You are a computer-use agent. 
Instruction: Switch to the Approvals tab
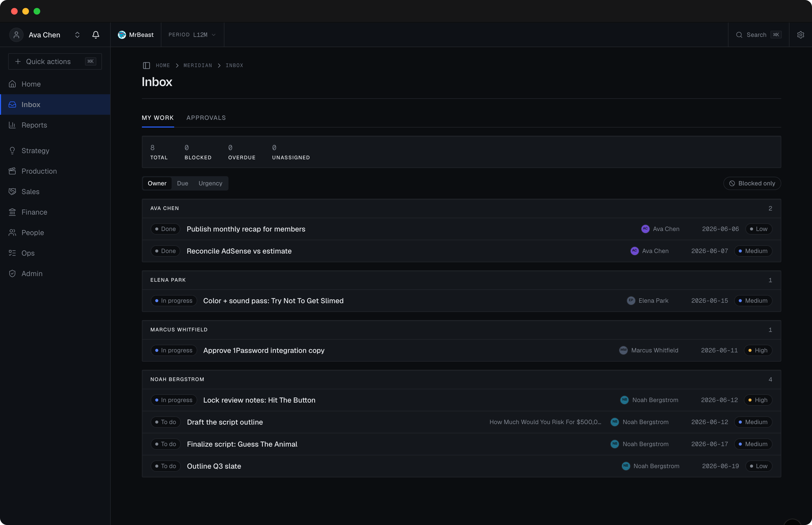click(x=206, y=118)
